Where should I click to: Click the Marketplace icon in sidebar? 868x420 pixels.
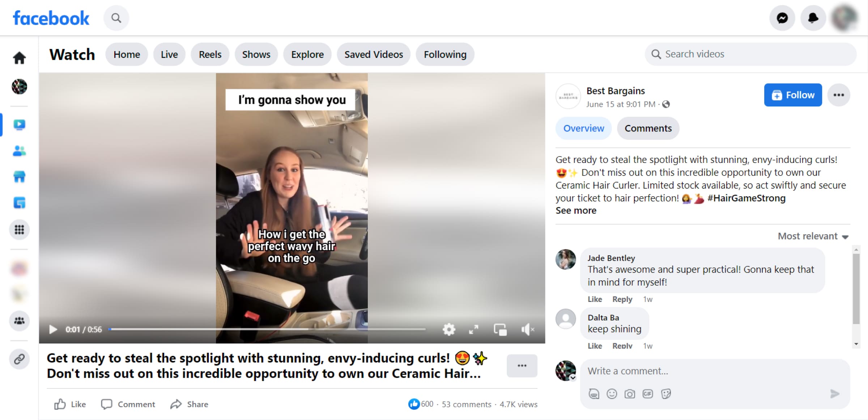19,177
